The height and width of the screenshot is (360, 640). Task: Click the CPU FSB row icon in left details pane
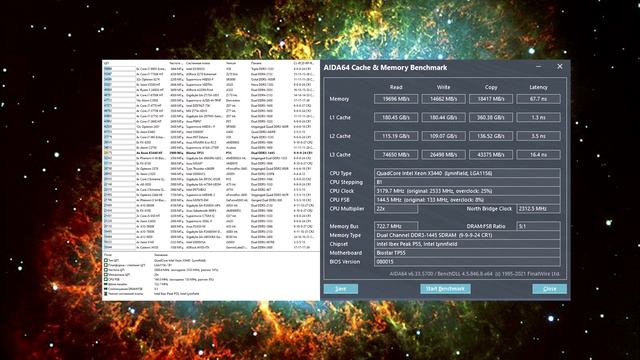(106, 280)
